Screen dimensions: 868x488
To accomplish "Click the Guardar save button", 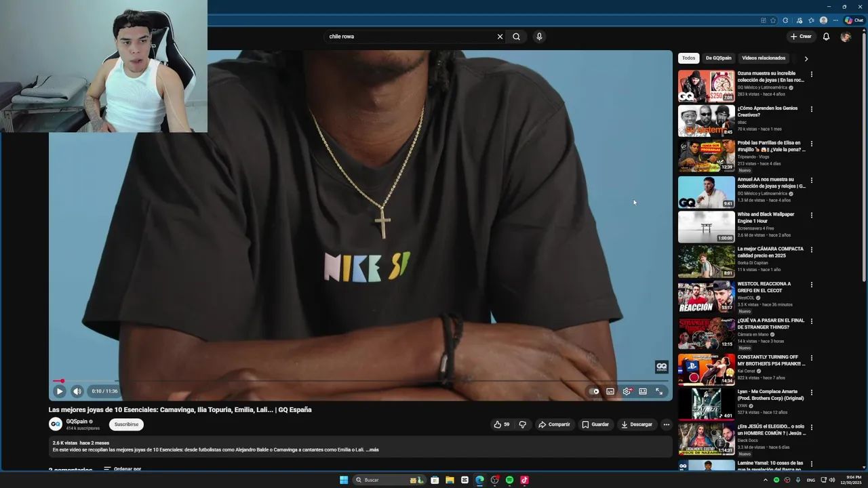I will point(595,424).
